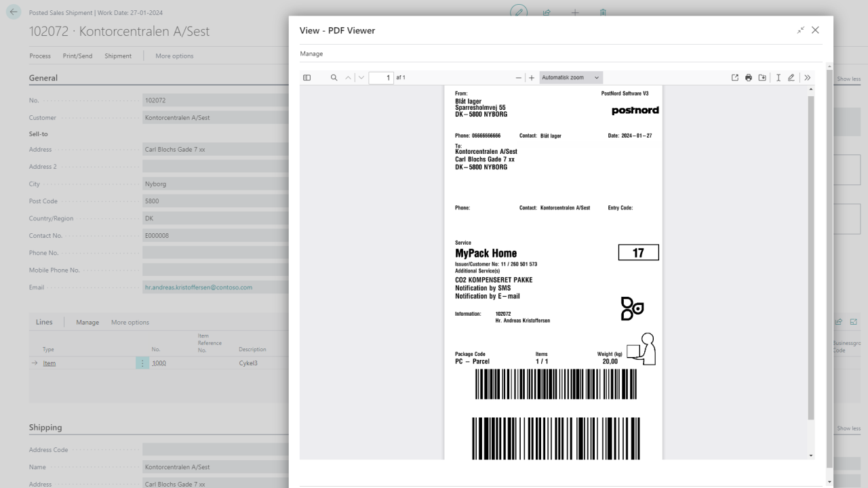Click the edit pencil icon on shipment page
Image resolution: width=868 pixels, height=488 pixels.
coord(519,12)
